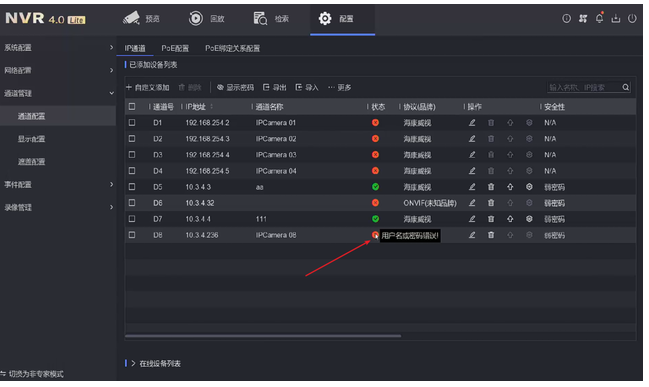This screenshot has height=387, width=649.
Task: Edit channel D8 with pencil icon
Action: click(472, 235)
